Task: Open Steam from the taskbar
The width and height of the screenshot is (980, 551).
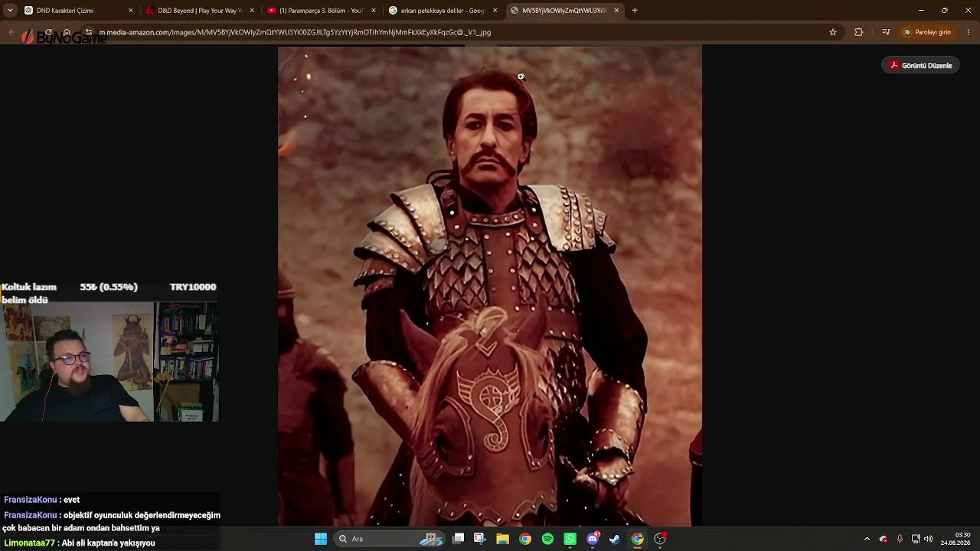Action: point(615,539)
